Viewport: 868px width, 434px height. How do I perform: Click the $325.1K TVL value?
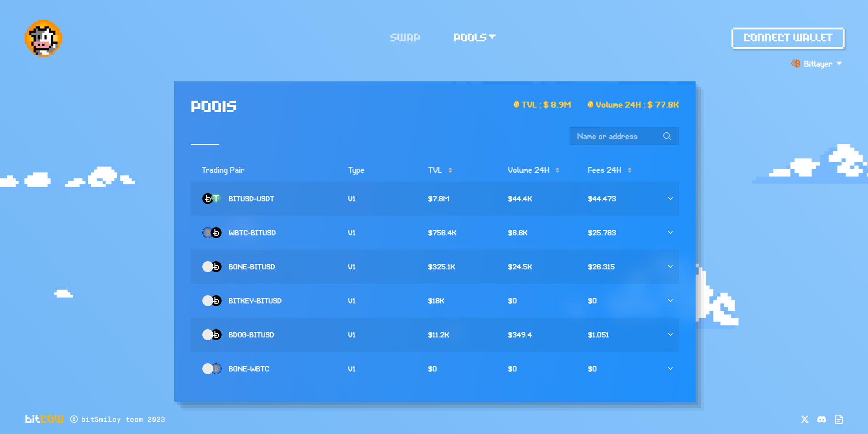[441, 267]
